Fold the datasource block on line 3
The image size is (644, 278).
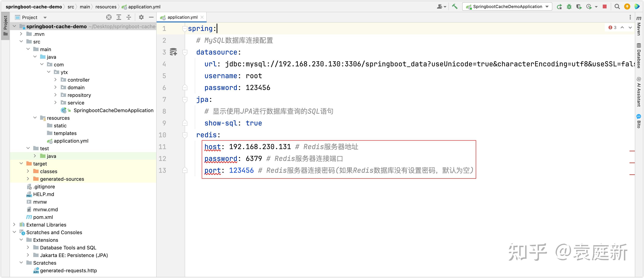coord(185,52)
